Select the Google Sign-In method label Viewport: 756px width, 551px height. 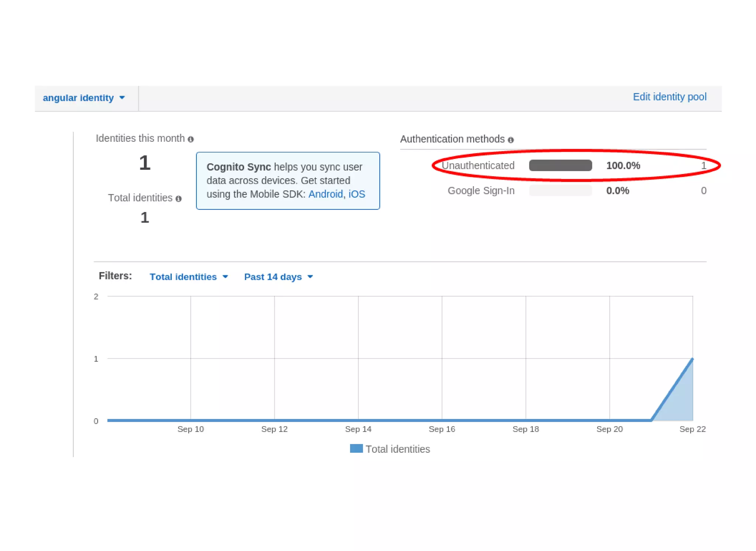[481, 191]
